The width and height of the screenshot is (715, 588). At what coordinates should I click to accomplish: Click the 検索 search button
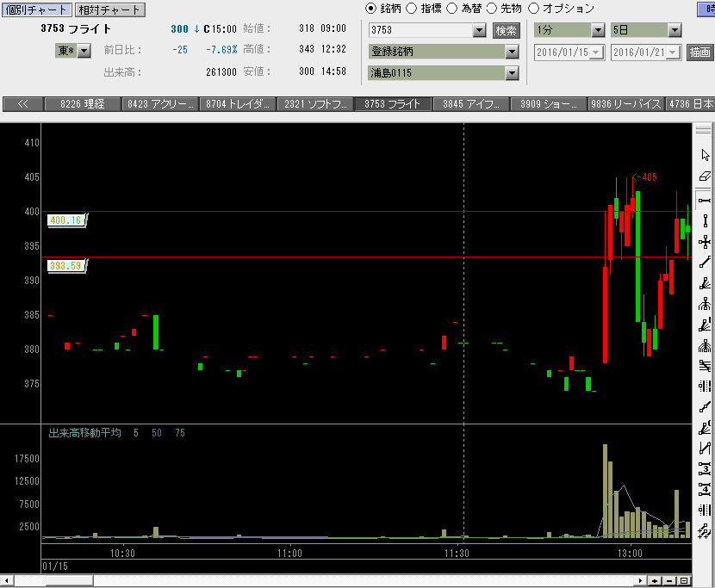click(507, 30)
